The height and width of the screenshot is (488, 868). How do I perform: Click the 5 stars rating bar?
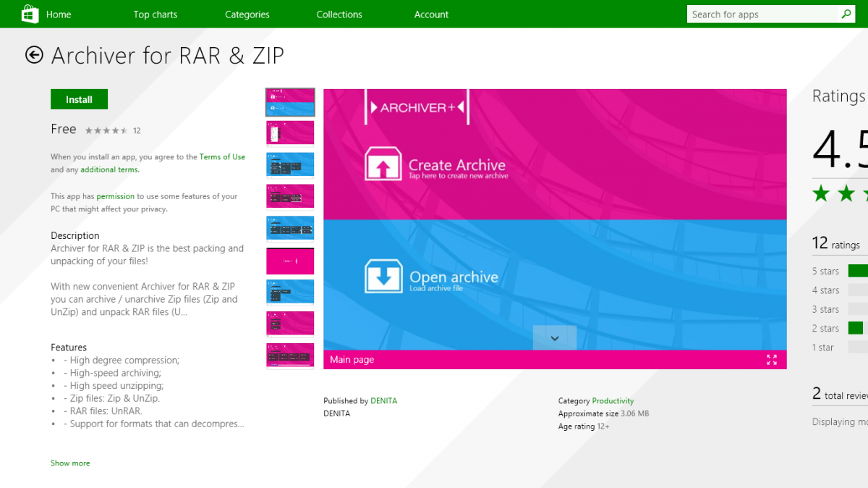pyautogui.click(x=858, y=271)
